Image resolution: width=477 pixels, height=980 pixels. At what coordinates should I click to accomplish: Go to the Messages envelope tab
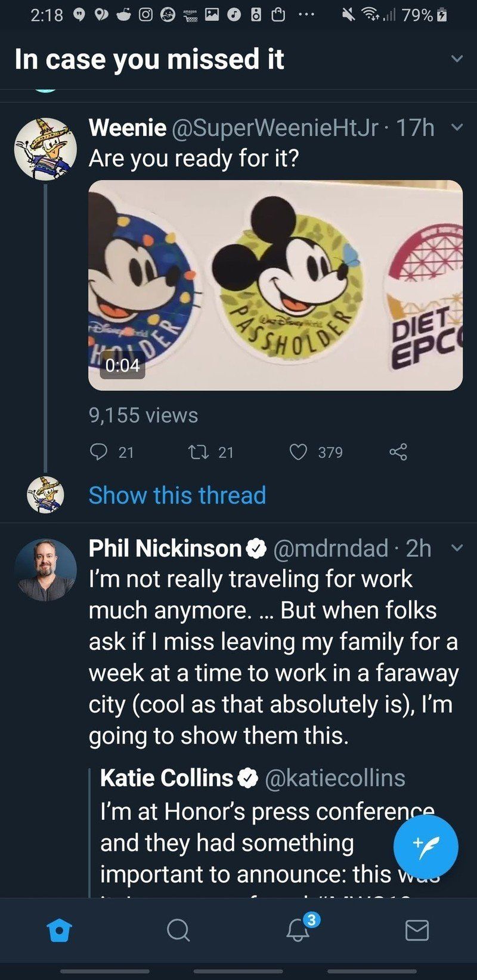(x=417, y=929)
